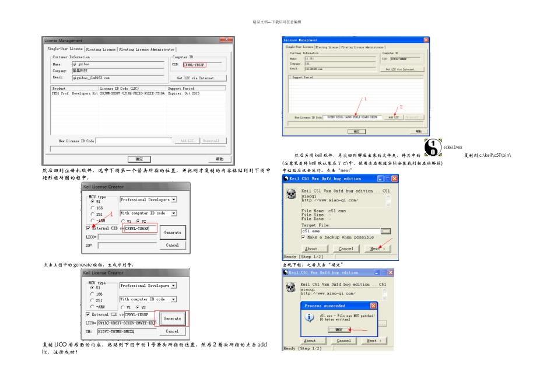Close License Management window listing PK51 product
554x392 pixels.
226,40
